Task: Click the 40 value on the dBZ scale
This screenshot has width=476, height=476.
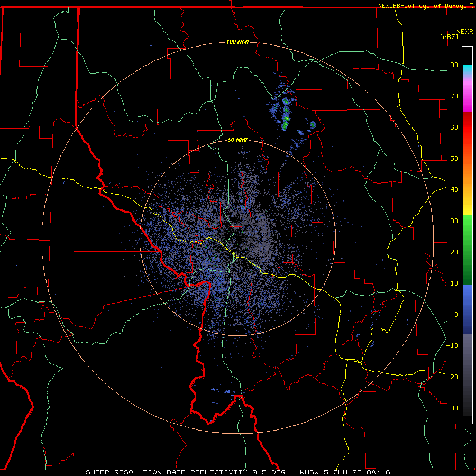Action: (454, 189)
